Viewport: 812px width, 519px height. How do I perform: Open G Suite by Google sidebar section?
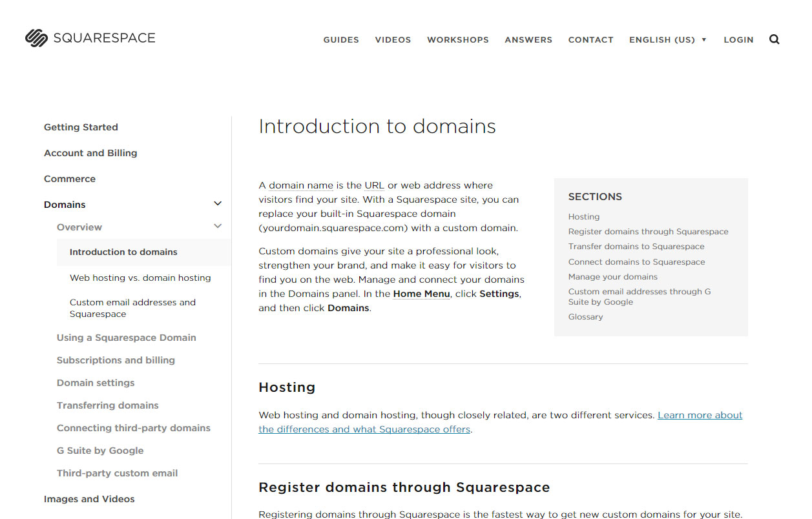click(x=100, y=451)
